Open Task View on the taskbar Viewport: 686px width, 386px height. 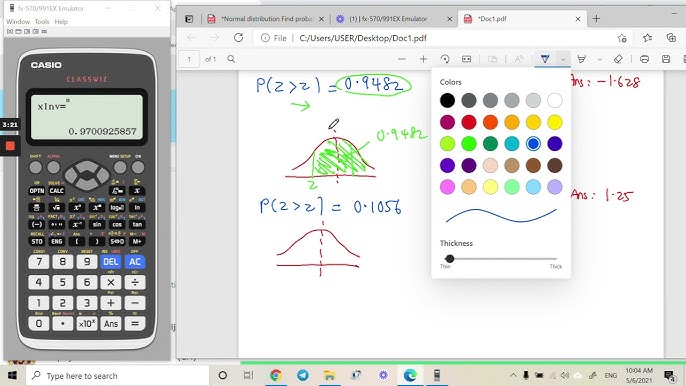point(248,375)
